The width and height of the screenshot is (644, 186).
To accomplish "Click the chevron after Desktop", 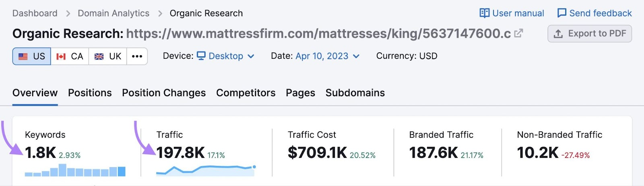I will [x=251, y=56].
